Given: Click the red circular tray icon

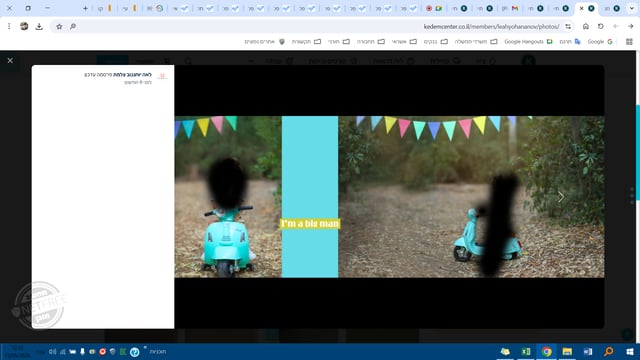Looking at the screenshot, I should coord(102,351).
